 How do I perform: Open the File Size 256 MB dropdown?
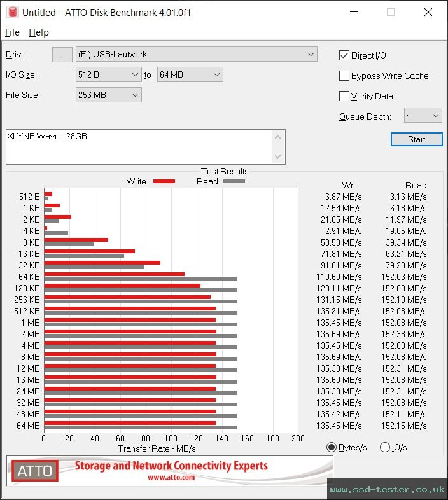click(108, 95)
